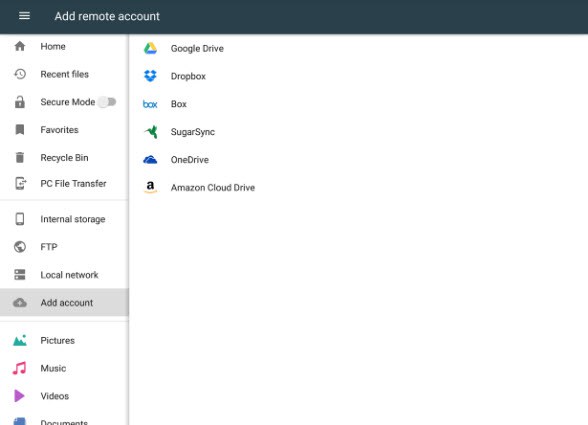
Task: Toggle the Secure Mode switch
Action: coord(107,102)
